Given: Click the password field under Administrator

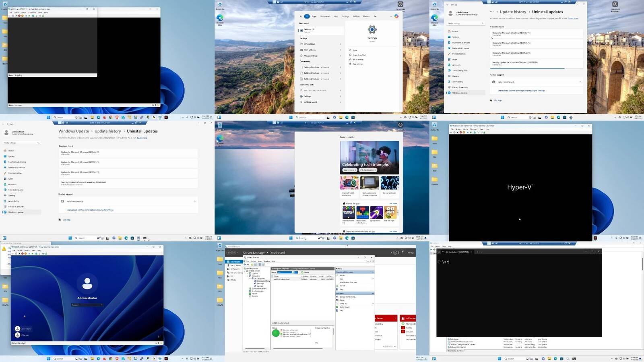Looking at the screenshot, I should tap(86, 305).
